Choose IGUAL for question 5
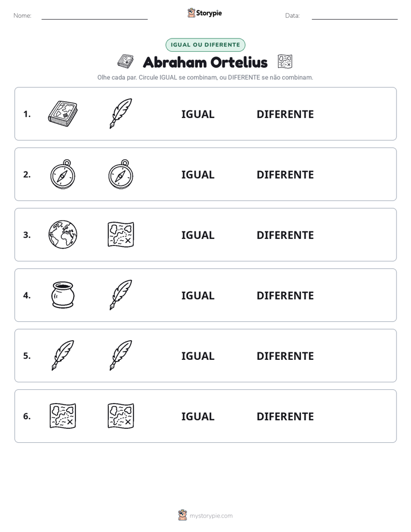This screenshot has width=411, height=532. point(197,356)
